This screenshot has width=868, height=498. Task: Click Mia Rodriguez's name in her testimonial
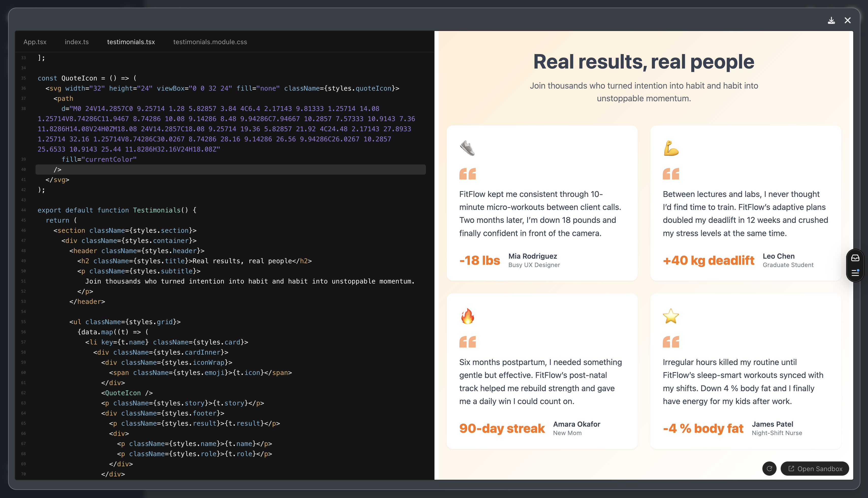532,256
